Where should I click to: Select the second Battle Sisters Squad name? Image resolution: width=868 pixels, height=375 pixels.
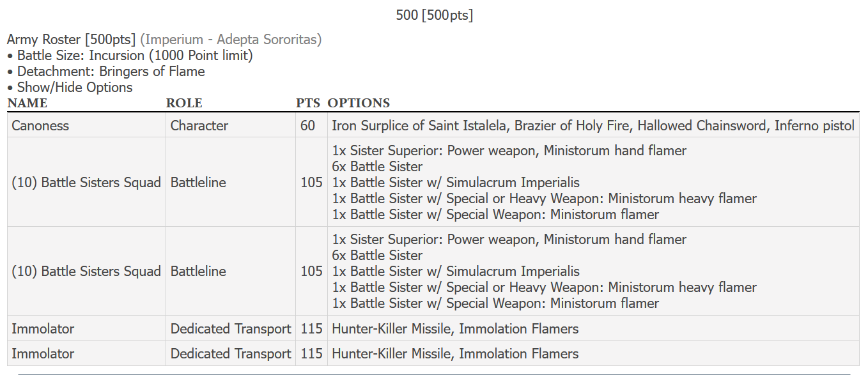click(x=86, y=271)
